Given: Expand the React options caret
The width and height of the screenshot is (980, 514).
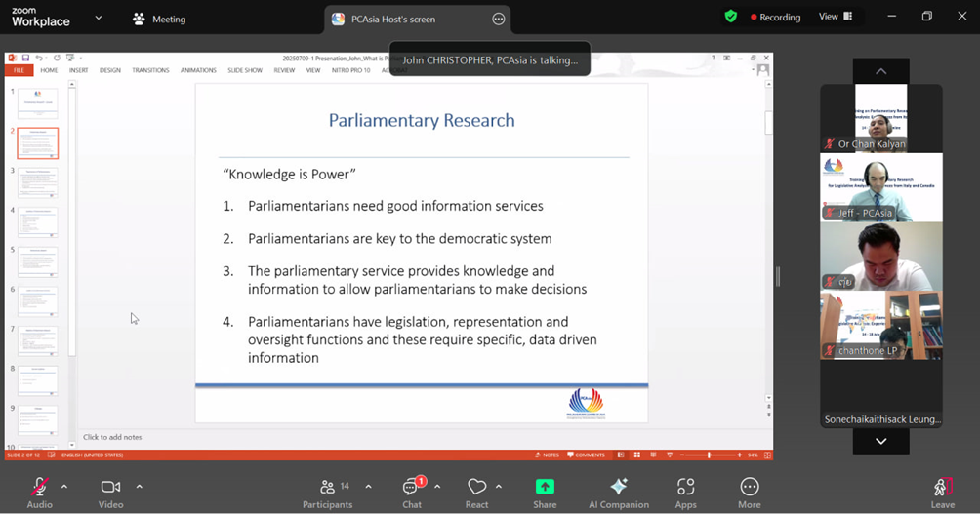Looking at the screenshot, I should (x=499, y=487).
